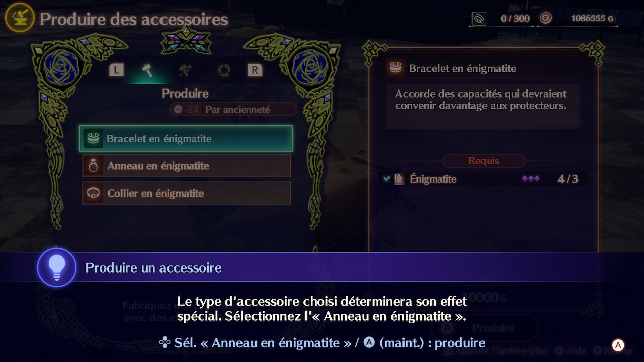Click the L shoulder button icon
The image size is (644, 362).
click(x=116, y=70)
